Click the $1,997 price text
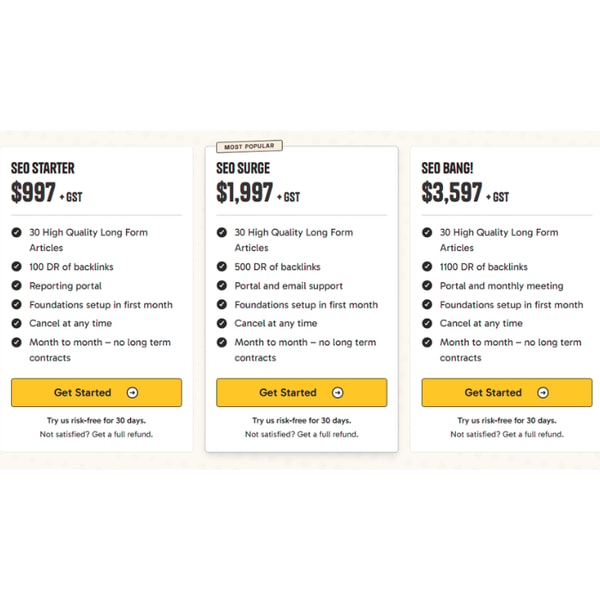 (x=245, y=192)
